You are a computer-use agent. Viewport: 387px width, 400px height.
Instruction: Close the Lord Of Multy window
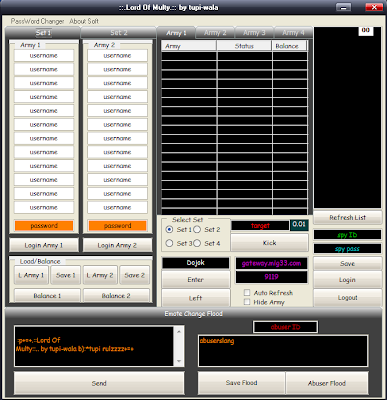[x=374, y=7]
